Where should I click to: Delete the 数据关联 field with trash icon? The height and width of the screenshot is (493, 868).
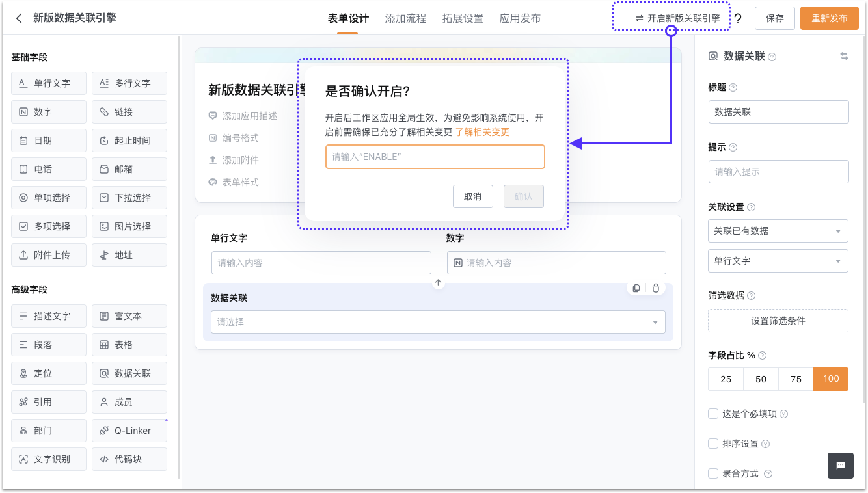[x=656, y=288]
